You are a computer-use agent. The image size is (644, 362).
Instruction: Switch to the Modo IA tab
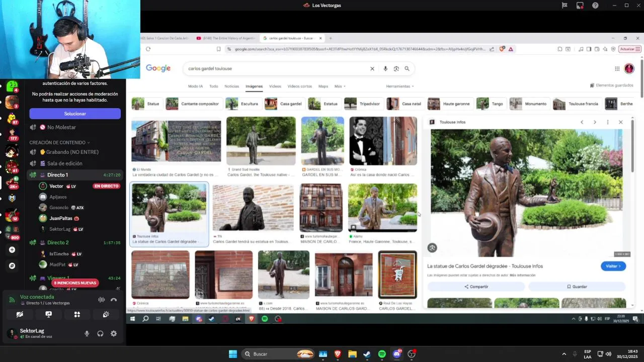[195, 86]
